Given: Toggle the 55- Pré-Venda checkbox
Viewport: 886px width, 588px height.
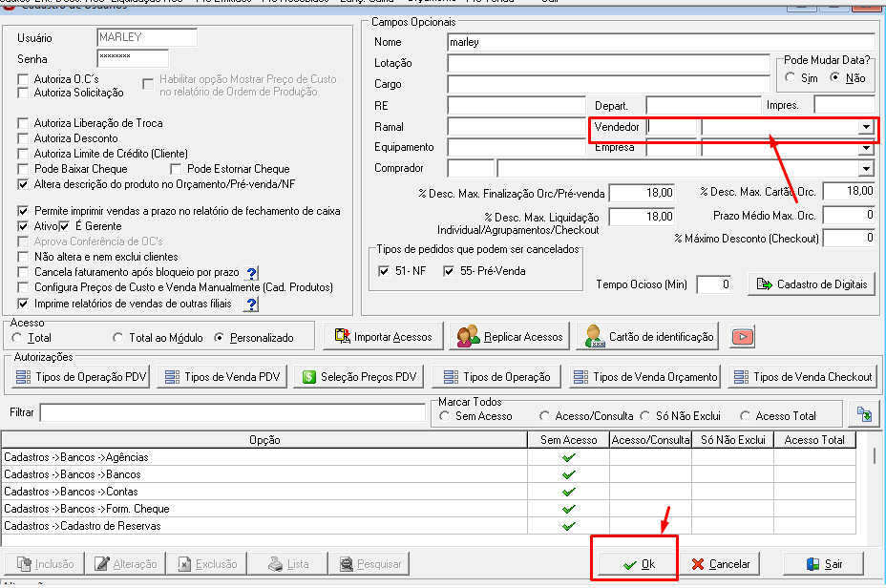Looking at the screenshot, I should point(449,271).
